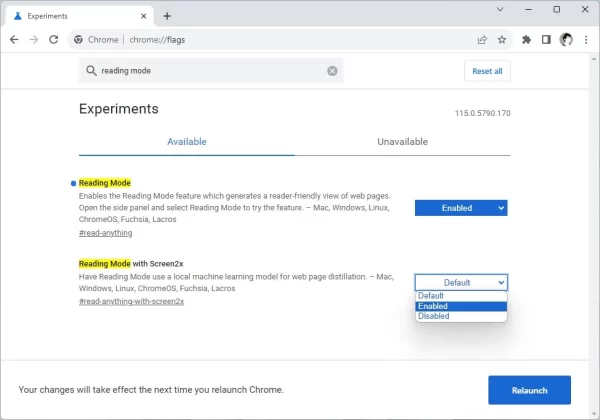Click the Screen2x Default dropdown
Screen dimensions: 600x420
click(461, 283)
